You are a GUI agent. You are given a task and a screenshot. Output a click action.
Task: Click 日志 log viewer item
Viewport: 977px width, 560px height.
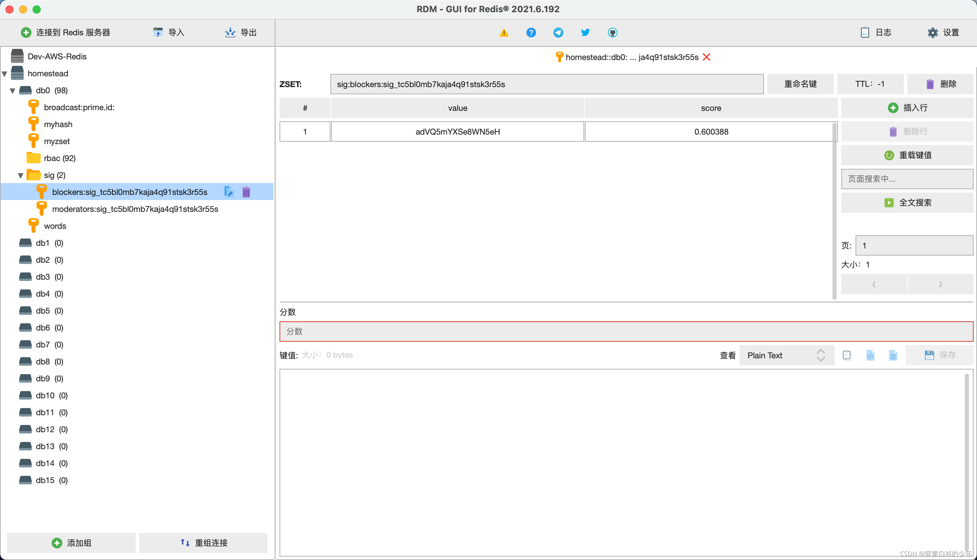click(876, 32)
